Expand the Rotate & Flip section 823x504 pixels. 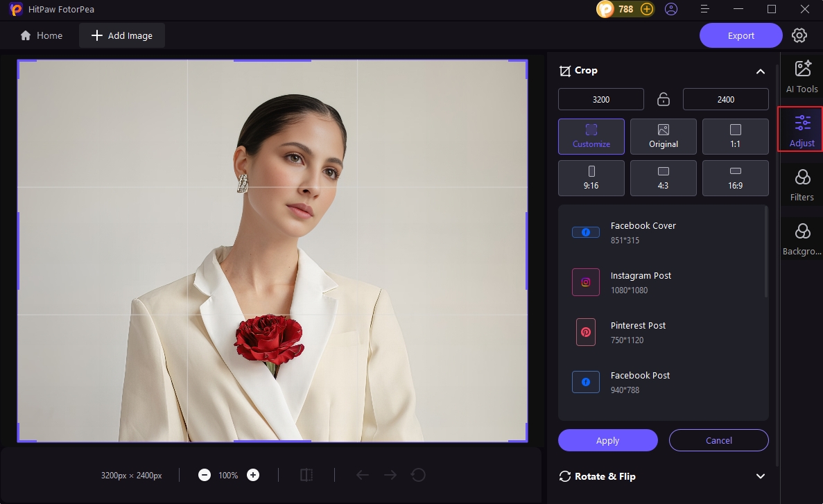(760, 476)
